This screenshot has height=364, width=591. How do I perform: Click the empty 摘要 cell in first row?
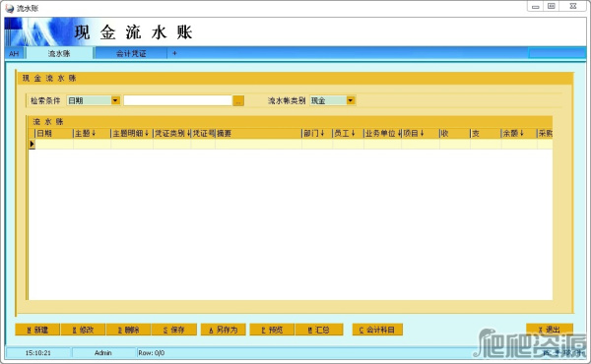click(258, 144)
